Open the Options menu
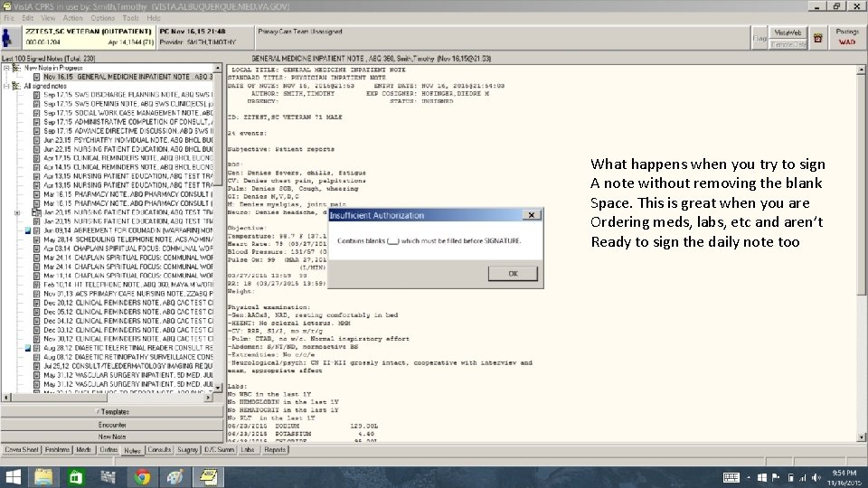Viewport: 868px width, 488px height. pos(102,18)
